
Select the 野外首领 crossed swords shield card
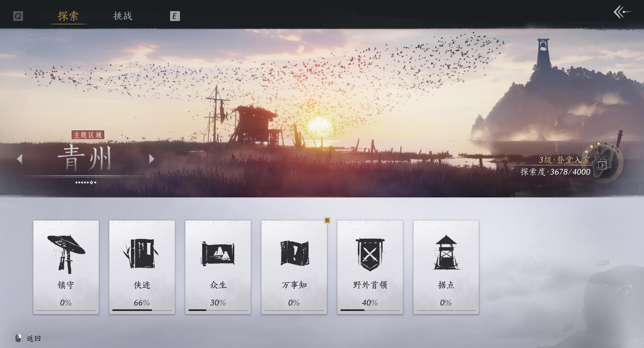pos(370,267)
